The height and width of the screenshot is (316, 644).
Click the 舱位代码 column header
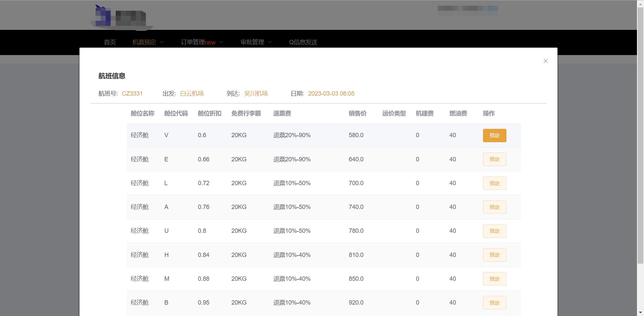pyautogui.click(x=176, y=113)
